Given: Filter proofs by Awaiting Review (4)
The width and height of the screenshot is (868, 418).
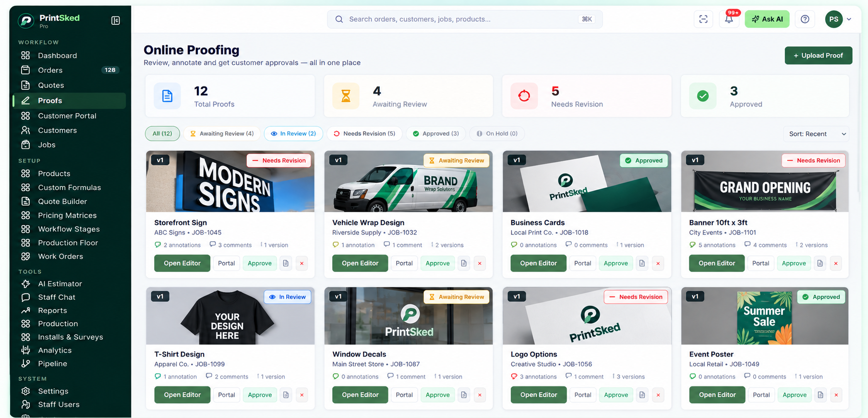Looking at the screenshot, I should point(222,134).
